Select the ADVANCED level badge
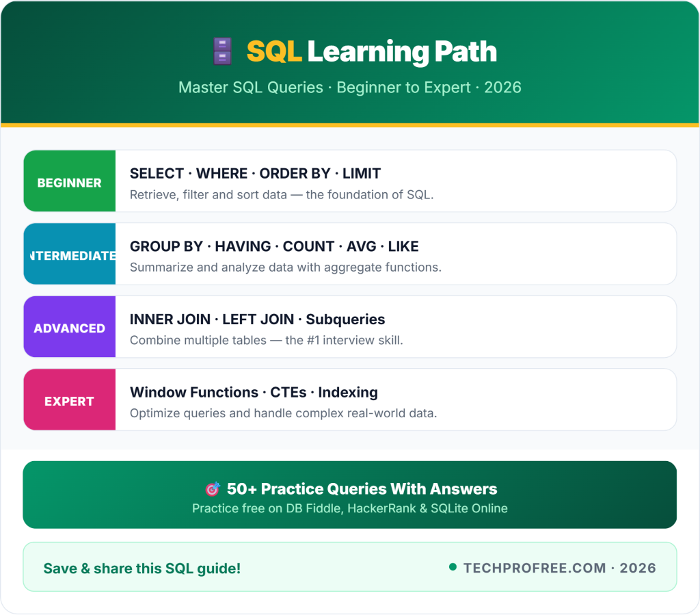The image size is (700, 615). click(70, 326)
